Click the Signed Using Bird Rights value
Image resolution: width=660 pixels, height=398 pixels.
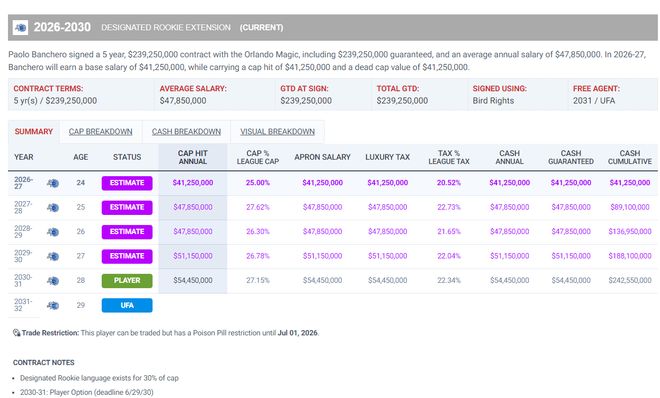pyautogui.click(x=493, y=101)
